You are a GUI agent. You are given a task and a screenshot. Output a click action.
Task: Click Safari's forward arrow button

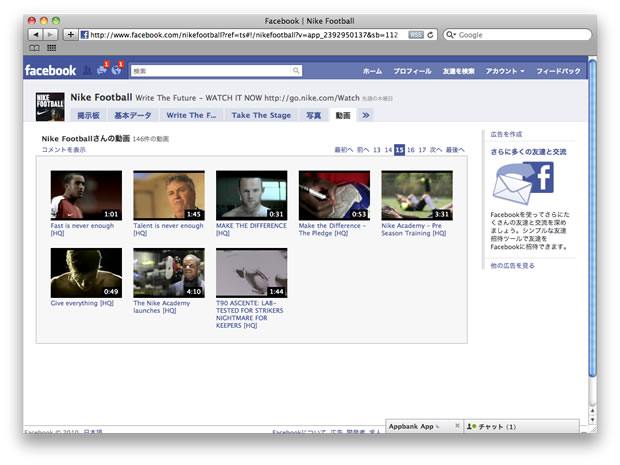pos(50,35)
